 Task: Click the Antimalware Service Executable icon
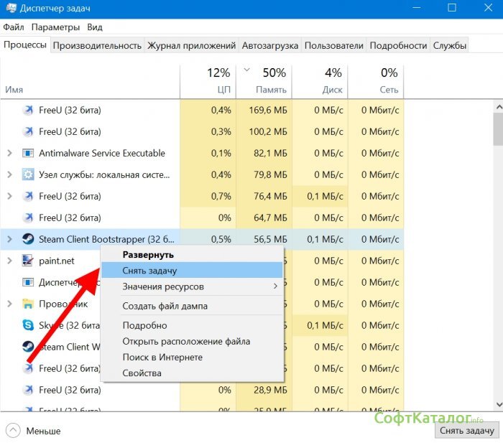[x=28, y=153]
